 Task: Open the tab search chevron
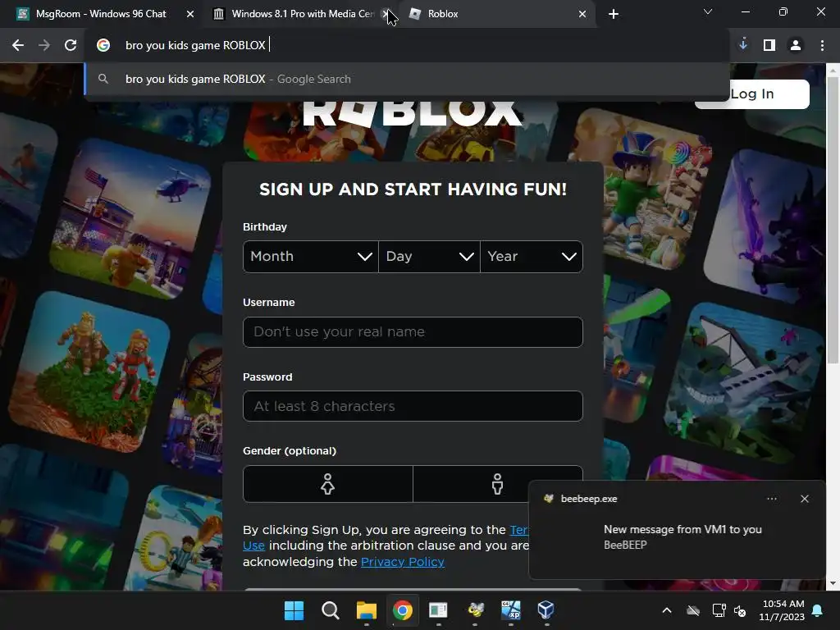tap(708, 11)
